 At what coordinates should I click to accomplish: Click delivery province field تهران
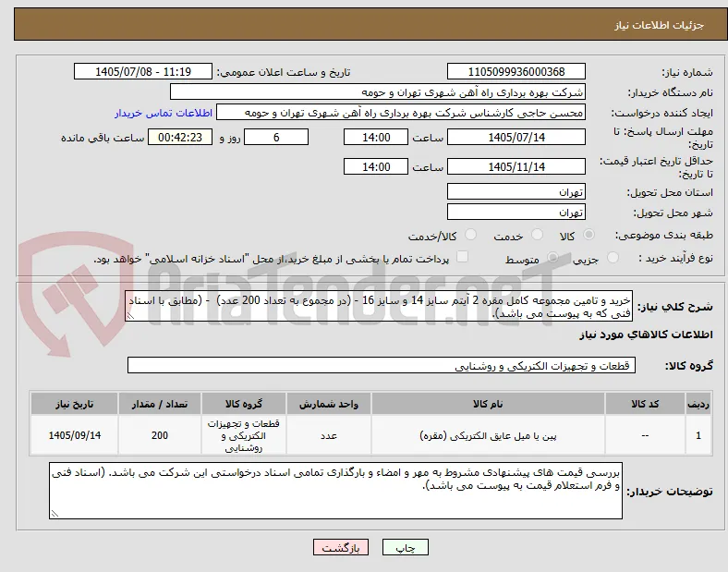[516, 191]
